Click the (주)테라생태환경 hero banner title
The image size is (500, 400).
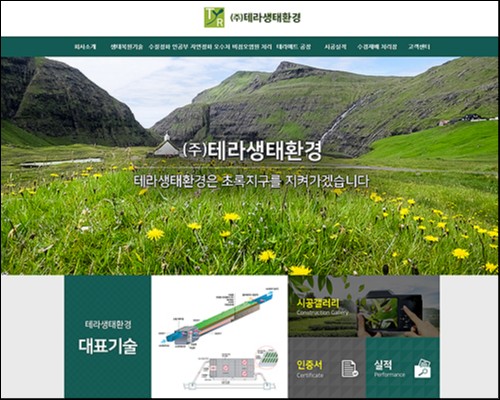click(x=252, y=151)
